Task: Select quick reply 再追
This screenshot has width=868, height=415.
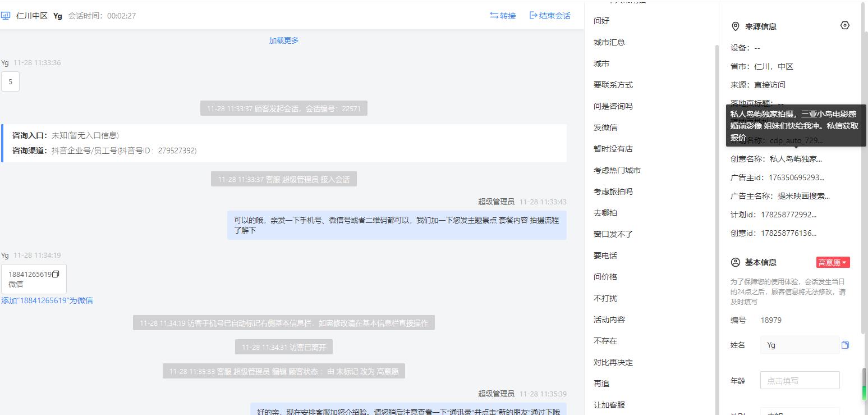Action: click(x=601, y=384)
